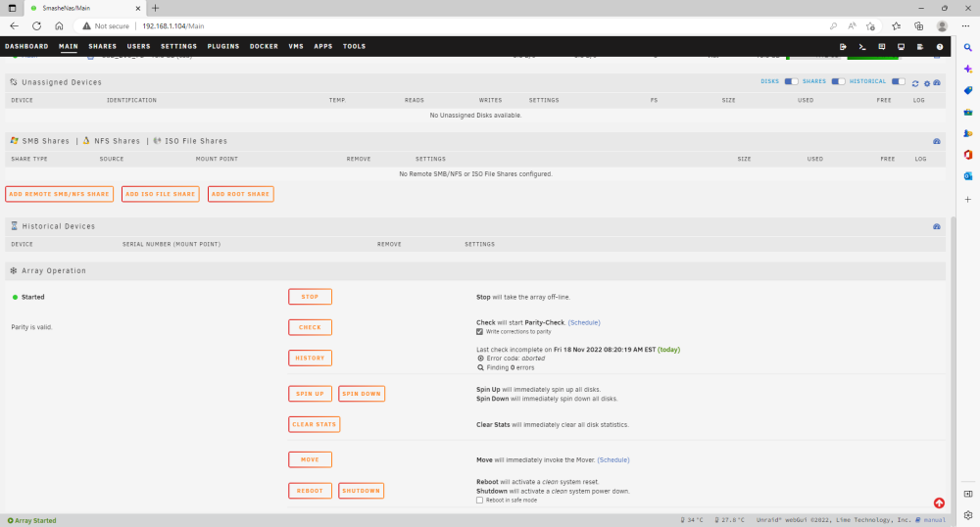Image resolution: width=980 pixels, height=527 pixels.
Task: Open Edge sidebar search icon
Action: (x=967, y=47)
